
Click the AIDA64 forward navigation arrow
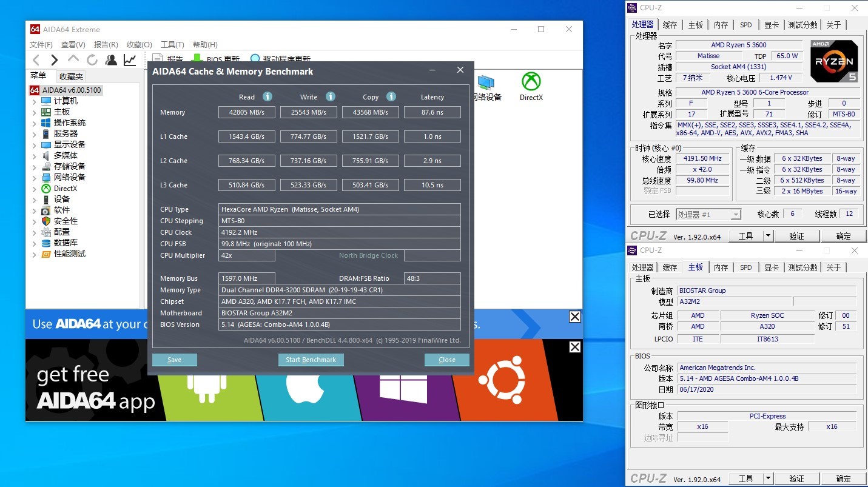coord(55,59)
